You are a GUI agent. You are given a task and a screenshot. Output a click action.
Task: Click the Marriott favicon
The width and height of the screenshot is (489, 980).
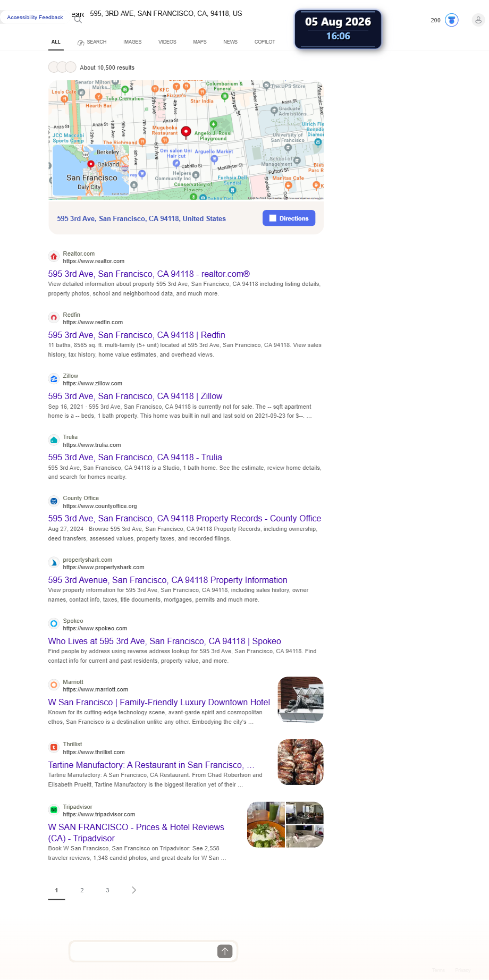54,686
